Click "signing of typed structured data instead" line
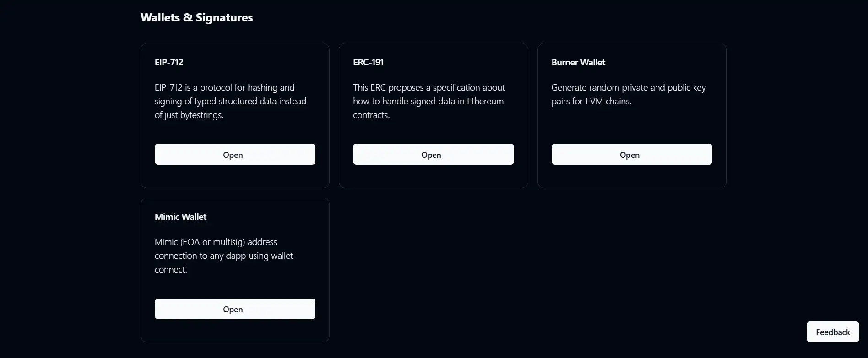Screen dimensions: 868x358 230,101
